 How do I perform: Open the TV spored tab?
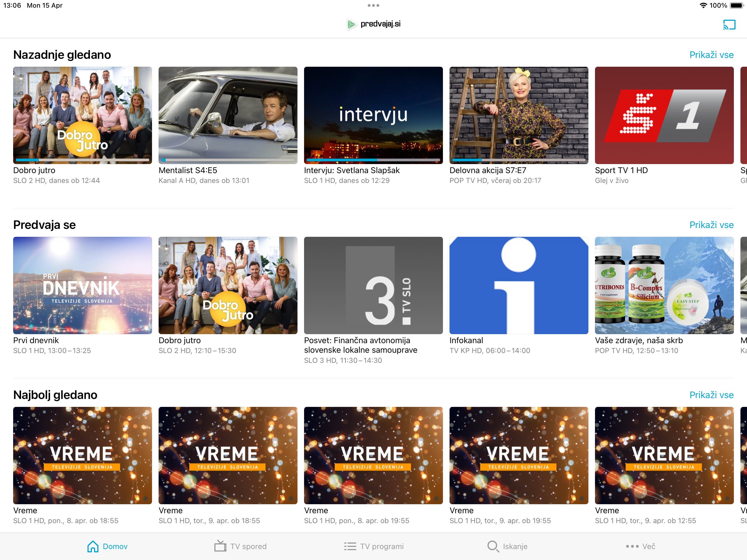(240, 546)
